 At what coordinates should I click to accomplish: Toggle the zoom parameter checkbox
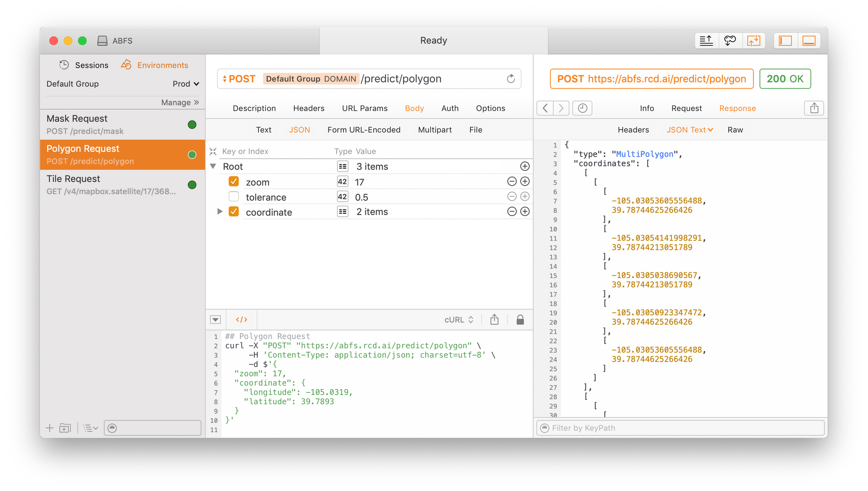point(233,181)
